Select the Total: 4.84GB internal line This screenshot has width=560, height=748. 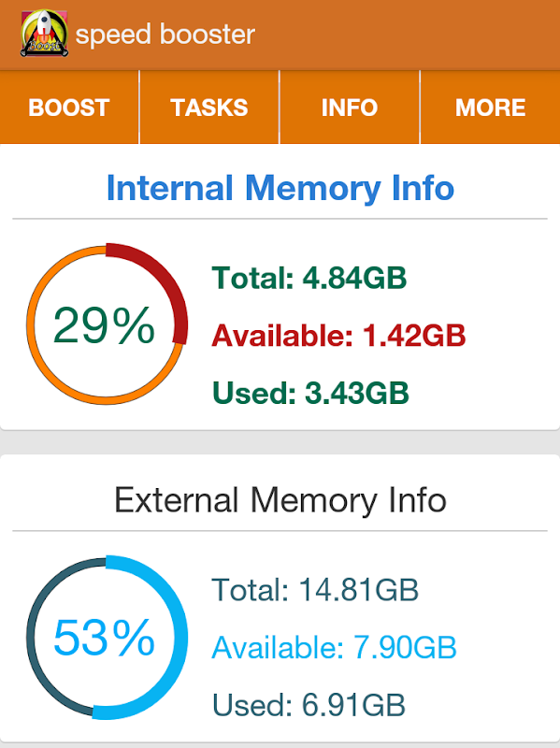click(x=309, y=278)
